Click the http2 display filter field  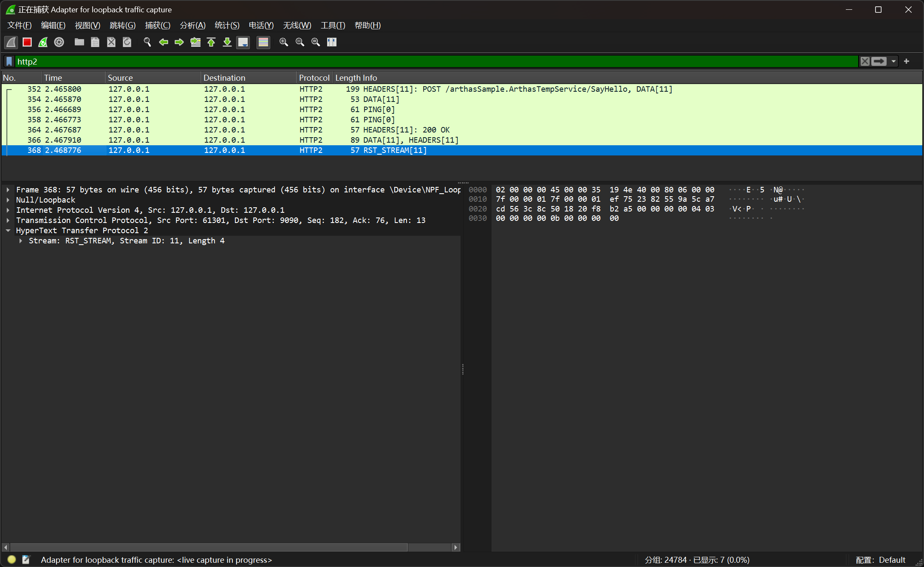click(x=437, y=62)
